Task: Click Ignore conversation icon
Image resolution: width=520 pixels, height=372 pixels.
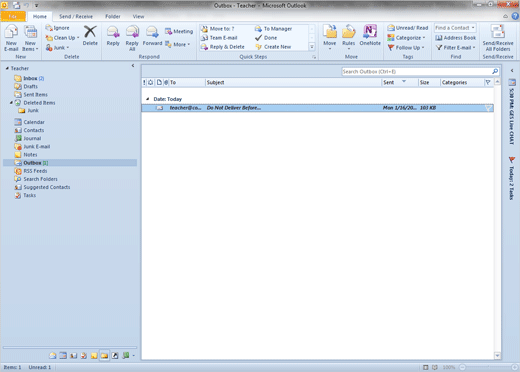Action: [x=49, y=28]
